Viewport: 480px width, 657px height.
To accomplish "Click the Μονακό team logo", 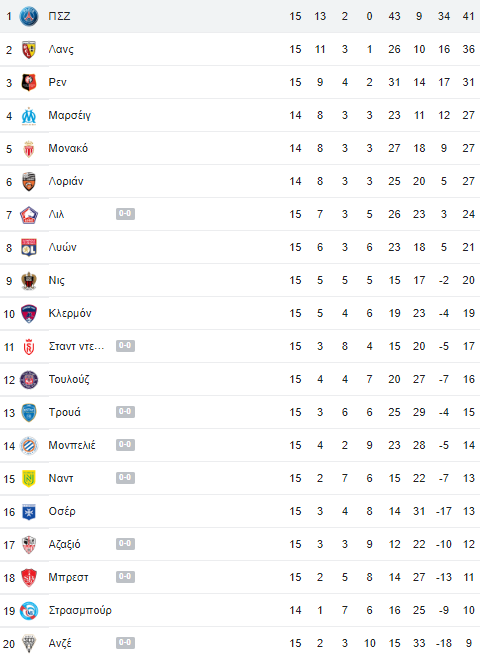I will pyautogui.click(x=29, y=149).
